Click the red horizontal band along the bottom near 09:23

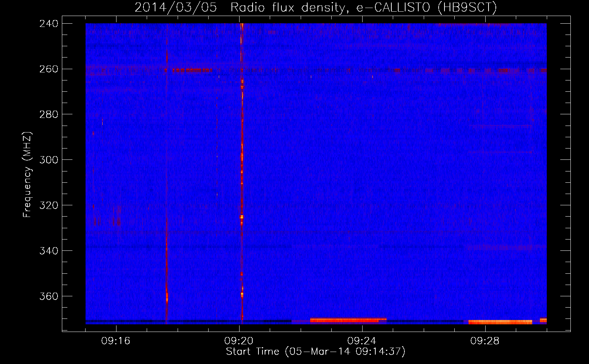[x=348, y=321]
